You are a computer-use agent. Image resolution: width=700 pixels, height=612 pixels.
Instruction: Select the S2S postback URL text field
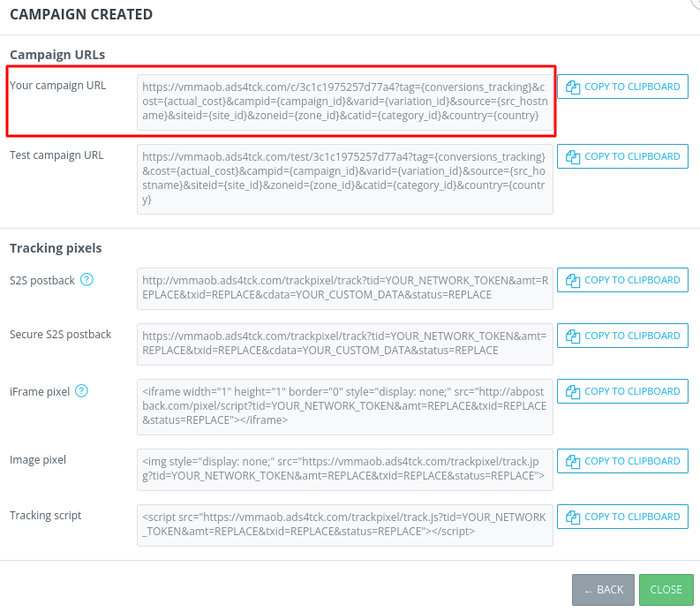coord(345,288)
